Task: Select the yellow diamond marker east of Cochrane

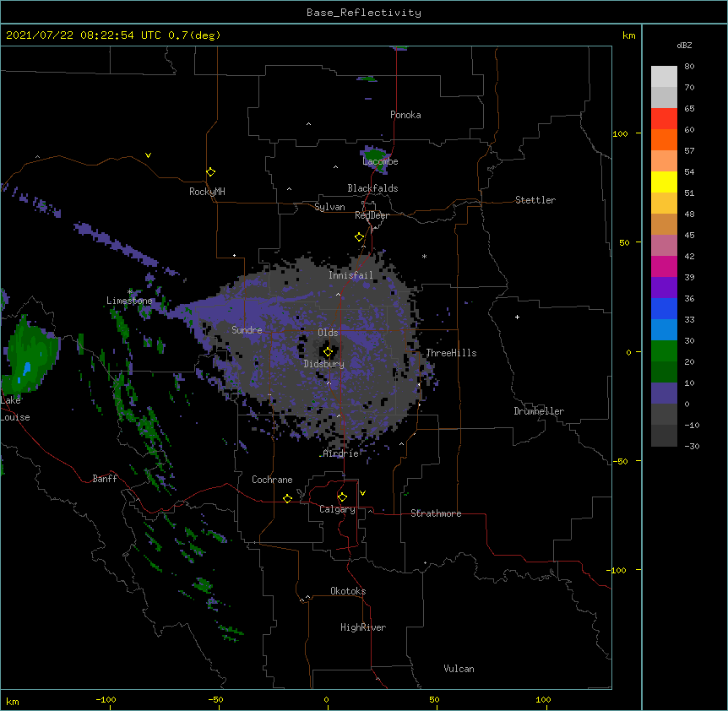Action: 287,498
